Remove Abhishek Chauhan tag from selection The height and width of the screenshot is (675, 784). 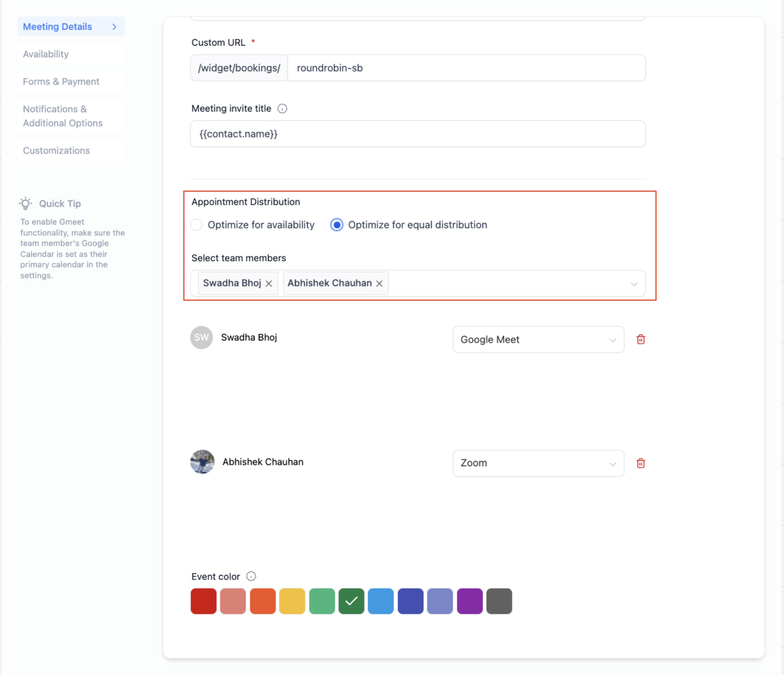point(379,283)
